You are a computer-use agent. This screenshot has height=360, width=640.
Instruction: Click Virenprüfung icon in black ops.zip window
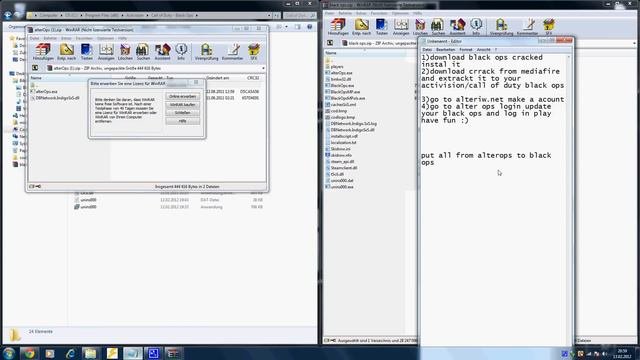[501, 27]
